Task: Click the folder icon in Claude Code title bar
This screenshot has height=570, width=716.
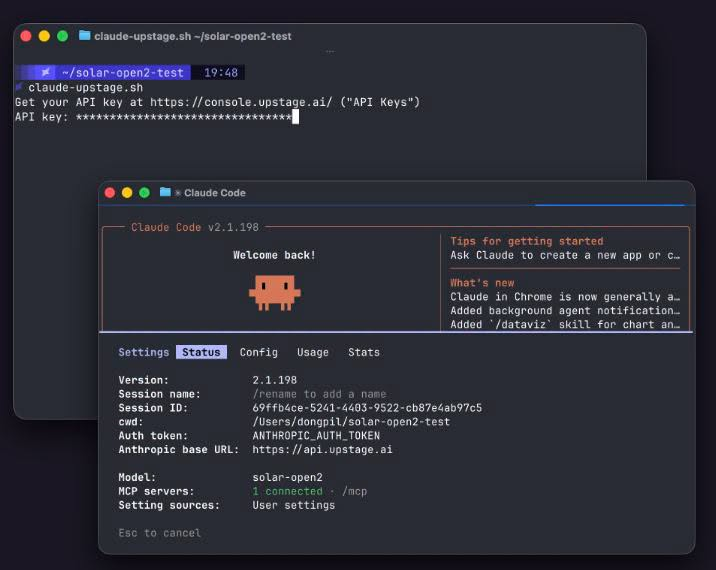Action: point(165,192)
